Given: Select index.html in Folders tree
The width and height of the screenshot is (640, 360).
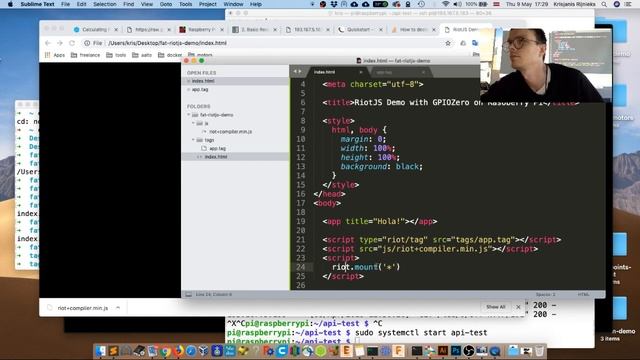Looking at the screenshot, I should click(x=216, y=157).
